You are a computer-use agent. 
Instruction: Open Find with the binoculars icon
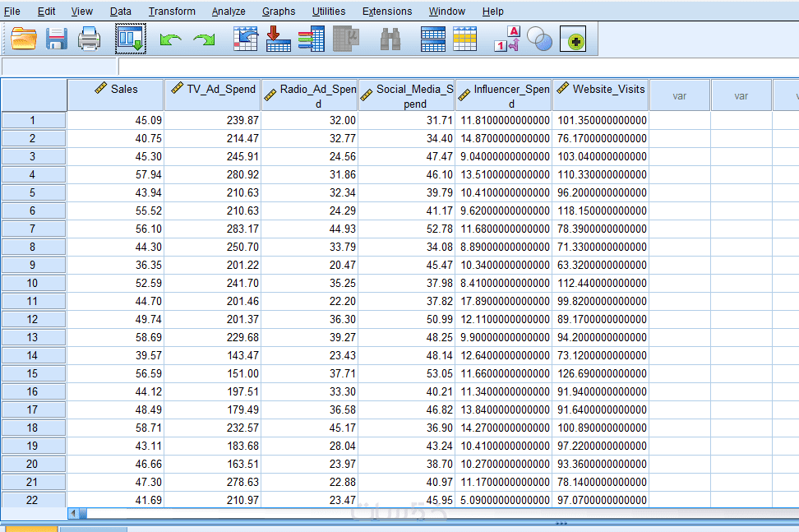point(390,39)
